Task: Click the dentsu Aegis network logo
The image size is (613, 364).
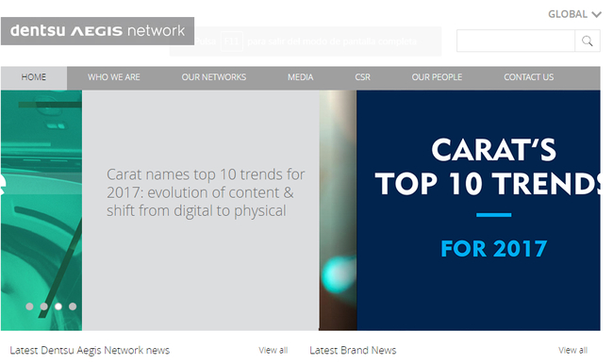Action: (97, 31)
